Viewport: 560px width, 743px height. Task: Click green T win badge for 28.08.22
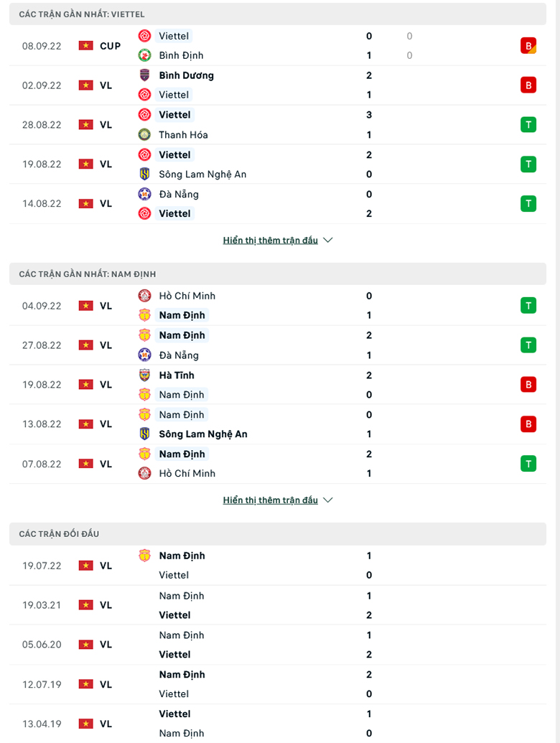pos(528,125)
